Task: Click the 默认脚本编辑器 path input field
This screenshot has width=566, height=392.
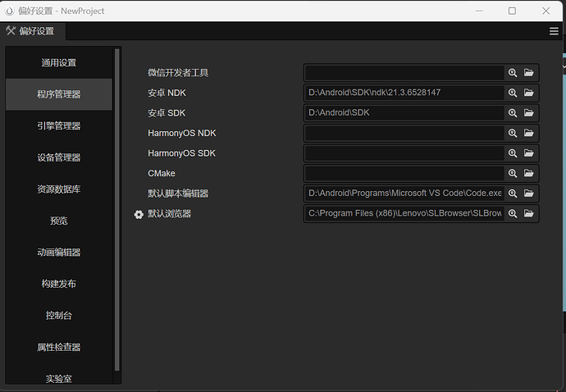Action: (404, 194)
